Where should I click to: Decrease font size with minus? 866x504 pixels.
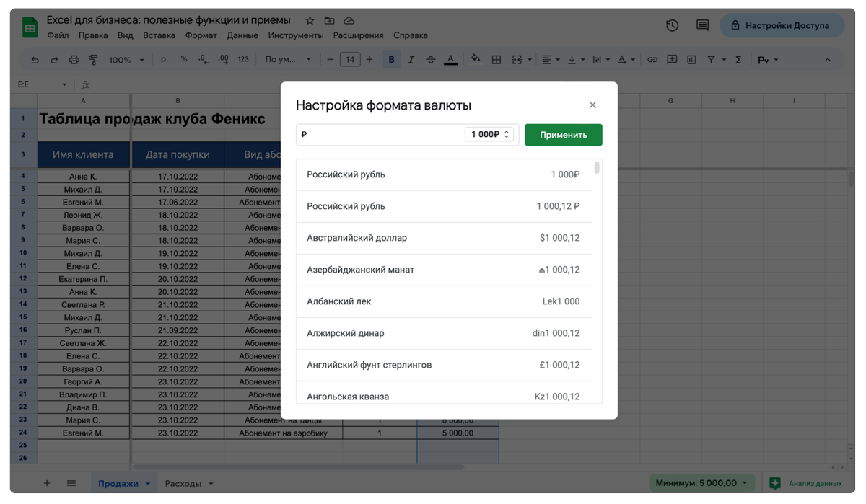pos(331,60)
